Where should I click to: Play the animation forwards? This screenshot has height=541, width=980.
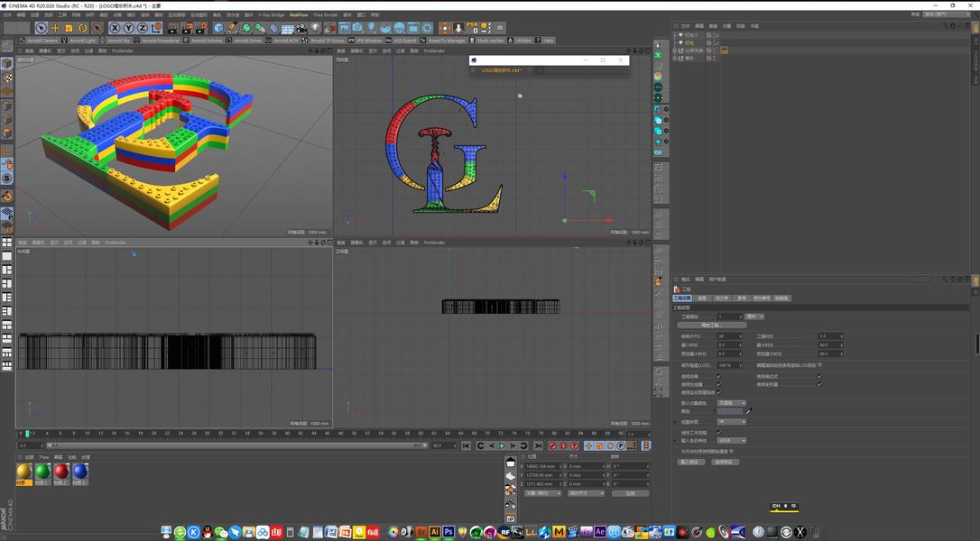tap(501, 445)
